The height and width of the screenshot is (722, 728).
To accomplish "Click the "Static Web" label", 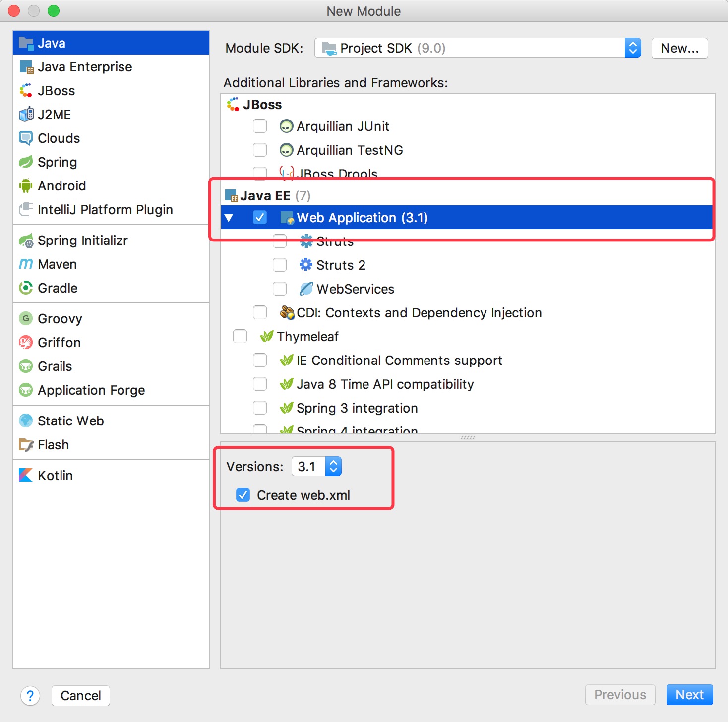I will pyautogui.click(x=71, y=421).
